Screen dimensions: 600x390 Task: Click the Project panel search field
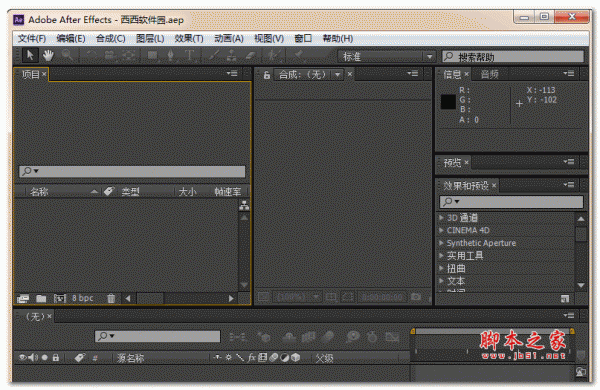point(132,171)
